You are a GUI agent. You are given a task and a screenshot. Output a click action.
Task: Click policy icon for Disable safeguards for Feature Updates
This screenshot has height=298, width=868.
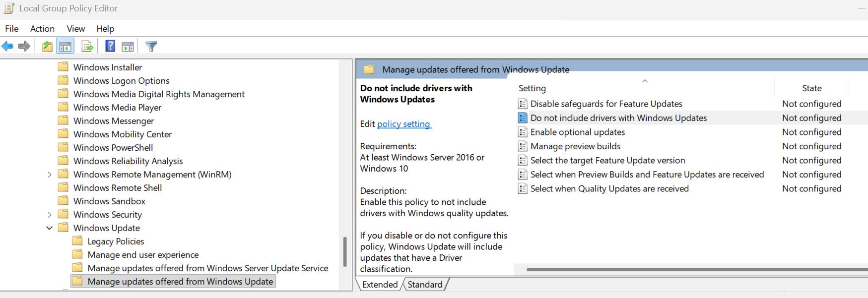click(522, 104)
